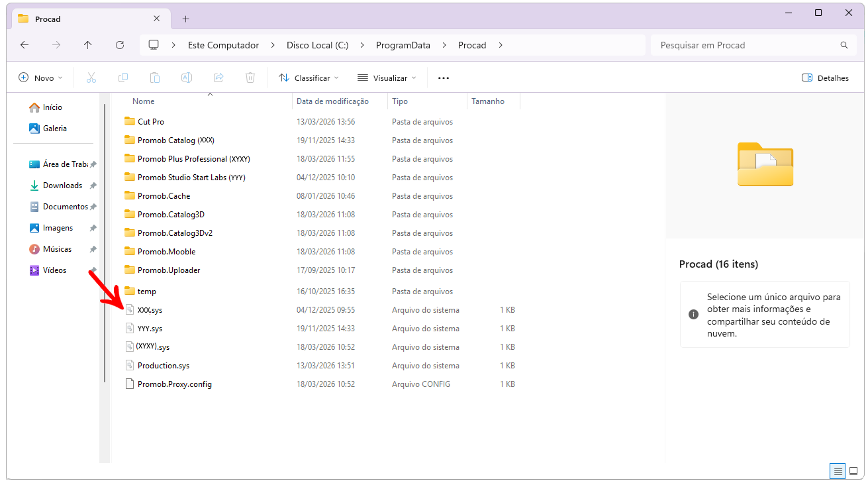Click the Refresh icon in navigation bar
Viewport: 868px width, 483px height.
(x=120, y=45)
